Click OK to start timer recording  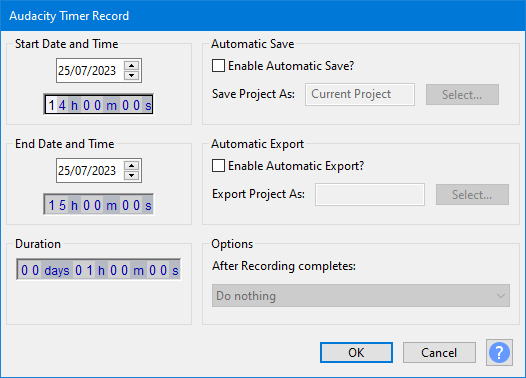pyautogui.click(x=356, y=353)
